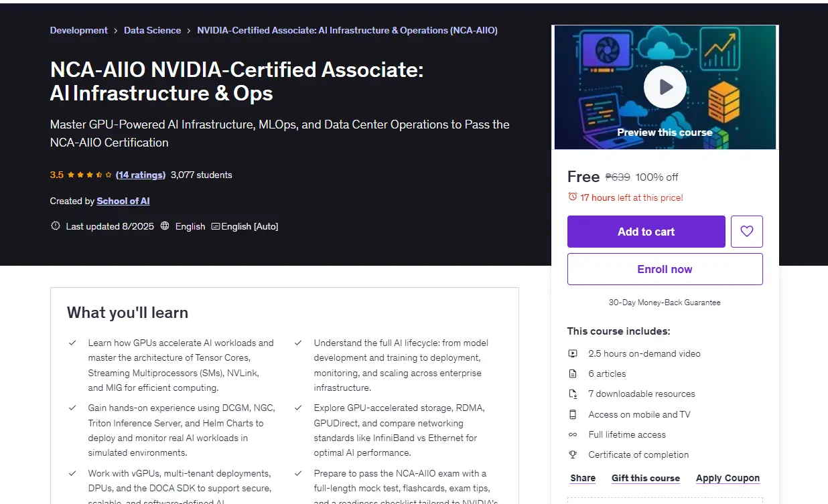
Task: Click the trophy icon beside Certificate of completion
Action: [573, 454]
